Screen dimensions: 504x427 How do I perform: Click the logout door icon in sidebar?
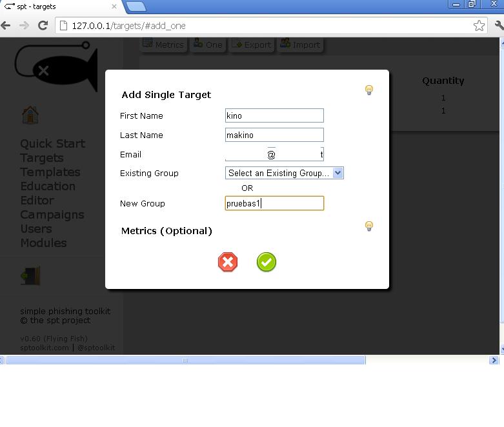(x=30, y=276)
